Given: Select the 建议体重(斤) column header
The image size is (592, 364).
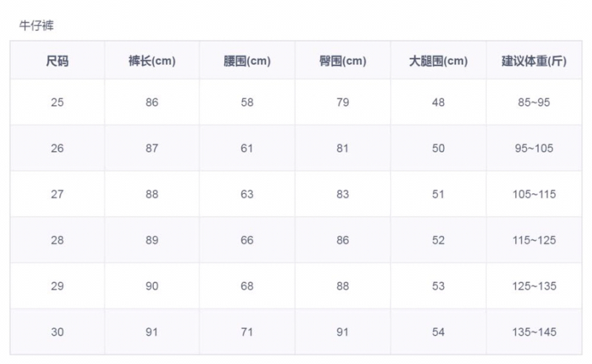Looking at the screenshot, I should 534,61.
